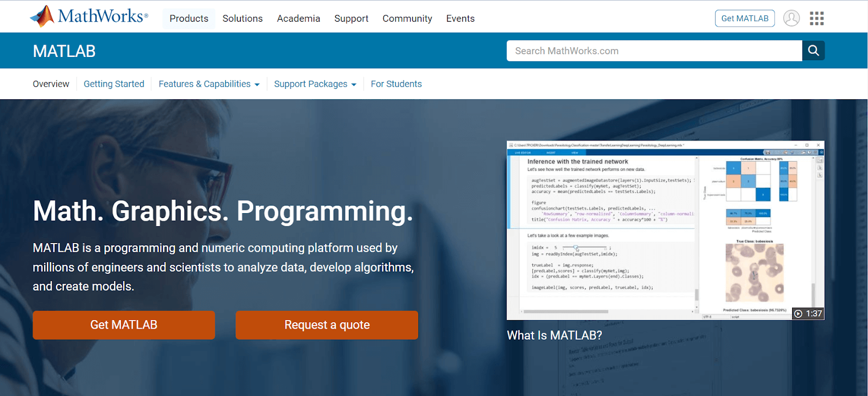
Task: Open the Products menu
Action: (189, 18)
